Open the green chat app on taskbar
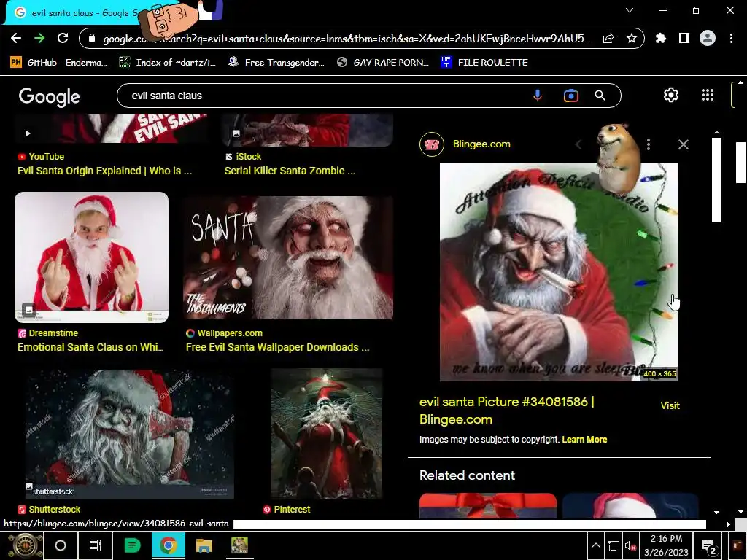The height and width of the screenshot is (560, 747). click(132, 545)
